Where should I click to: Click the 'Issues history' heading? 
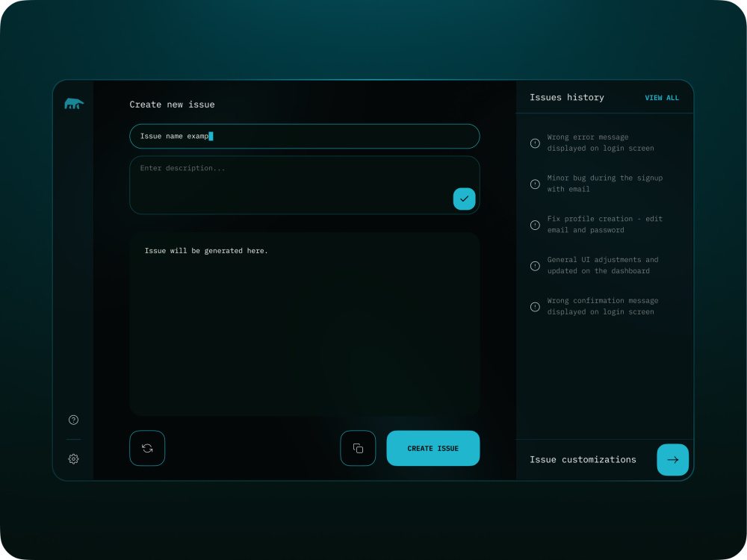[x=567, y=97]
